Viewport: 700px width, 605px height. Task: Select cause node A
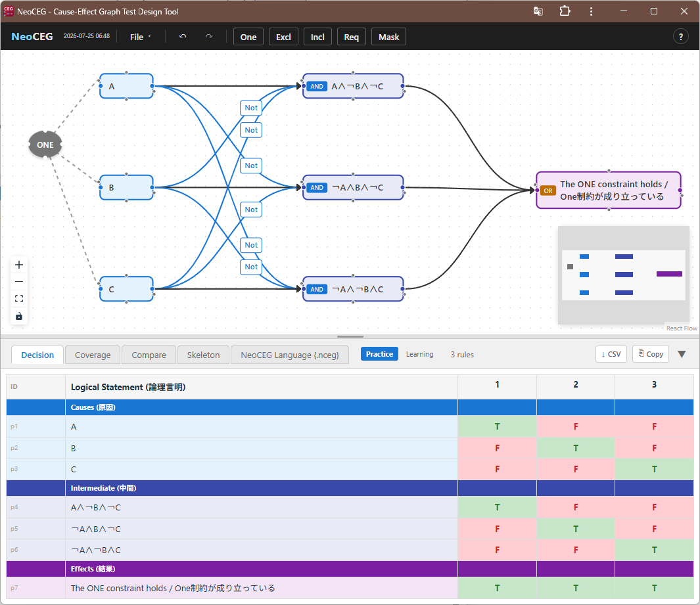point(126,86)
